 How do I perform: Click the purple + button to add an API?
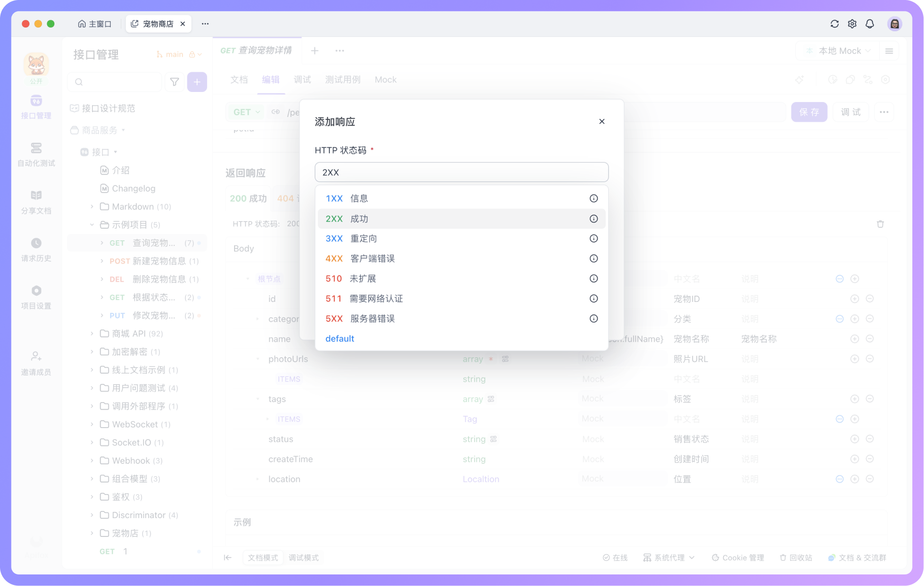[x=197, y=82]
